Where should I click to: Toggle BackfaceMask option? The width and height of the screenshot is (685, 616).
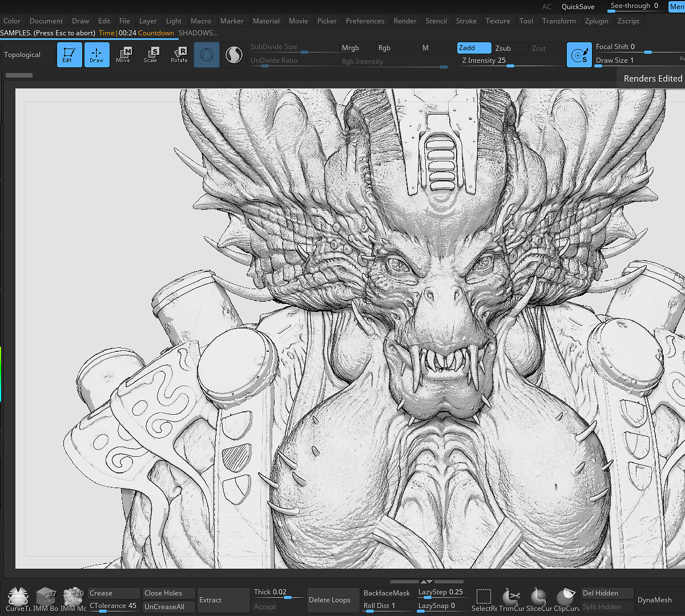(x=389, y=593)
